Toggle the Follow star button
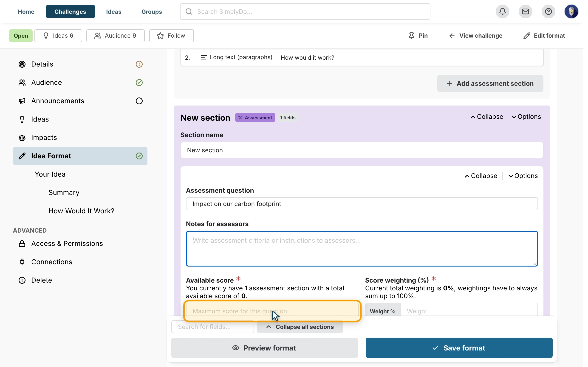Image resolution: width=588 pixels, height=367 pixels. coord(171,36)
